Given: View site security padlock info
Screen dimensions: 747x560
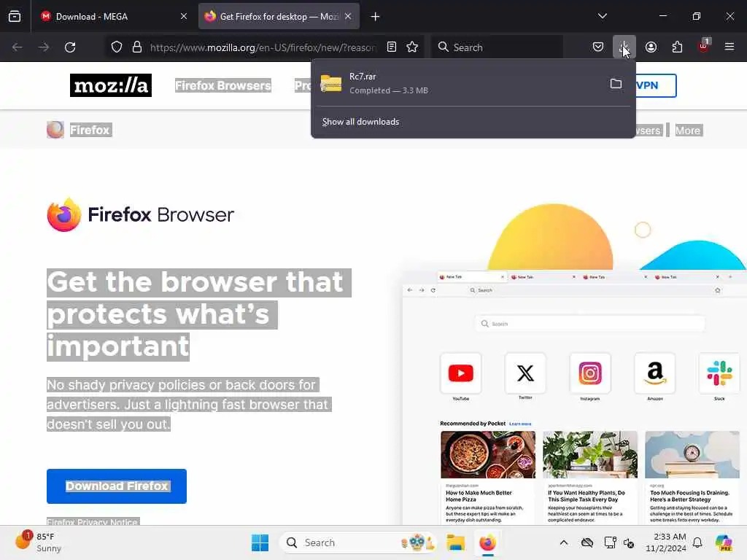Looking at the screenshot, I should tap(137, 47).
